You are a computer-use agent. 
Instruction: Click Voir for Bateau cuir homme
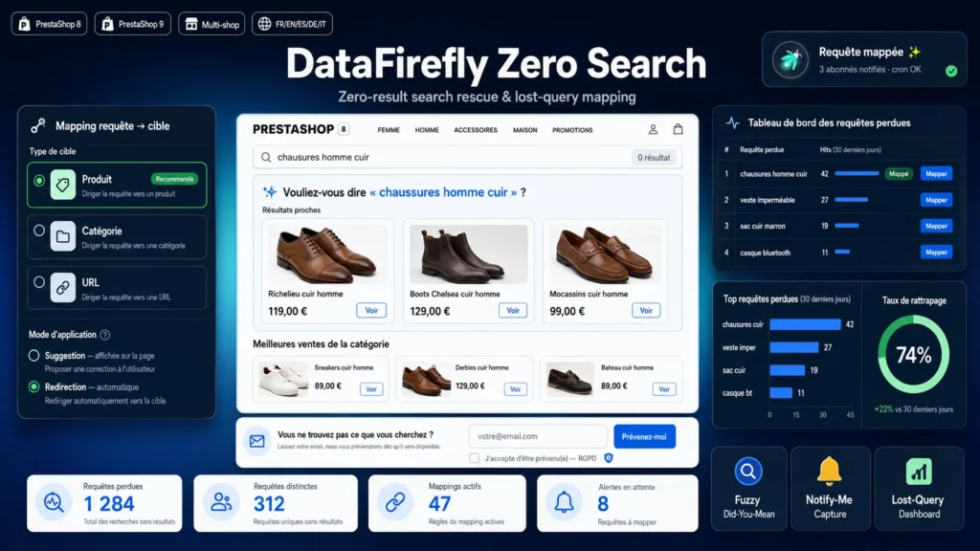(664, 389)
